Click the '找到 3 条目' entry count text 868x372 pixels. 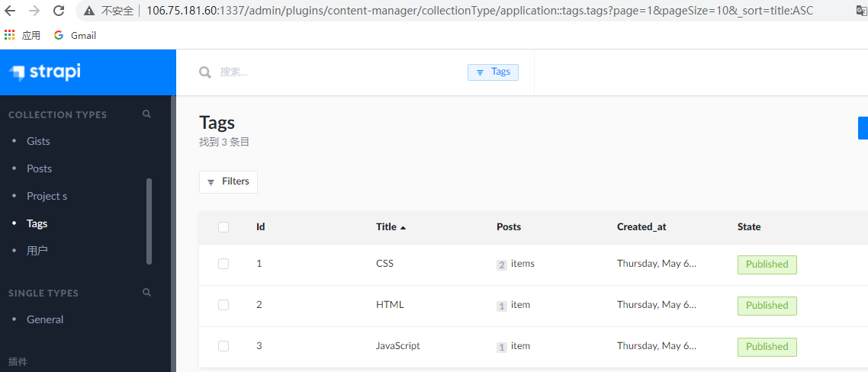(224, 143)
